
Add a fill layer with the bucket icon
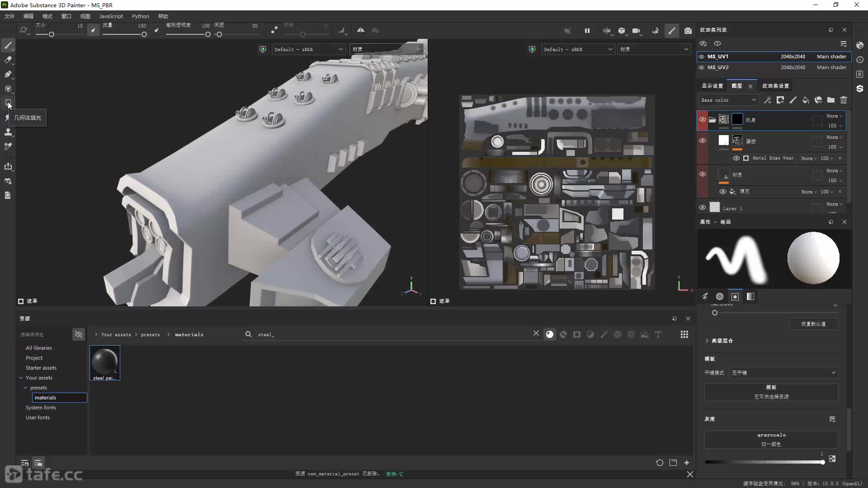(806, 100)
